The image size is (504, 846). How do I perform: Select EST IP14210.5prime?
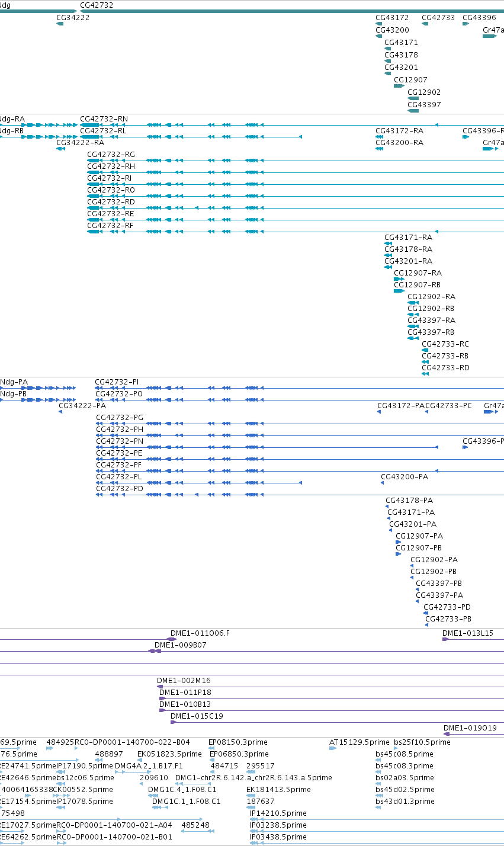(278, 813)
